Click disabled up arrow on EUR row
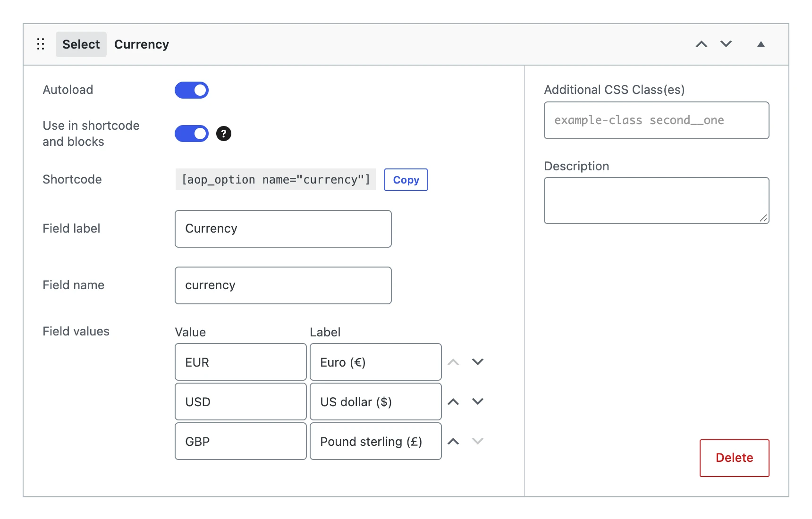812x519 pixels. [453, 362]
